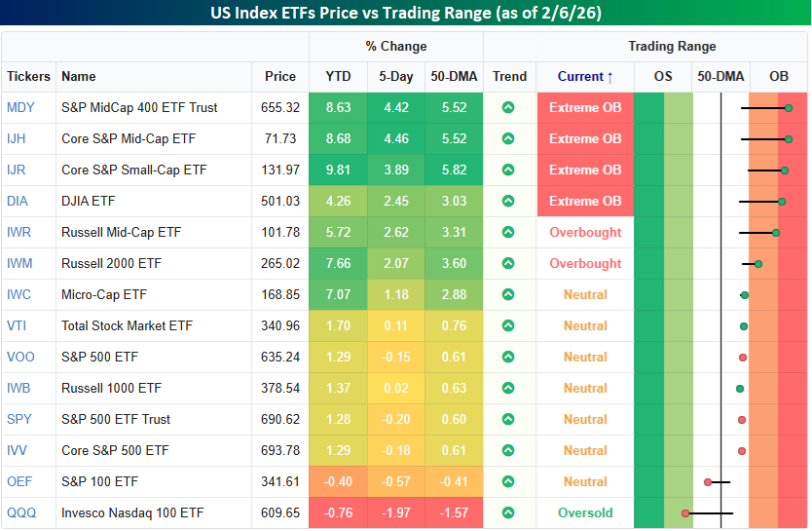The height and width of the screenshot is (531, 812).
Task: Open the IWC ticker link
Action: point(20,294)
